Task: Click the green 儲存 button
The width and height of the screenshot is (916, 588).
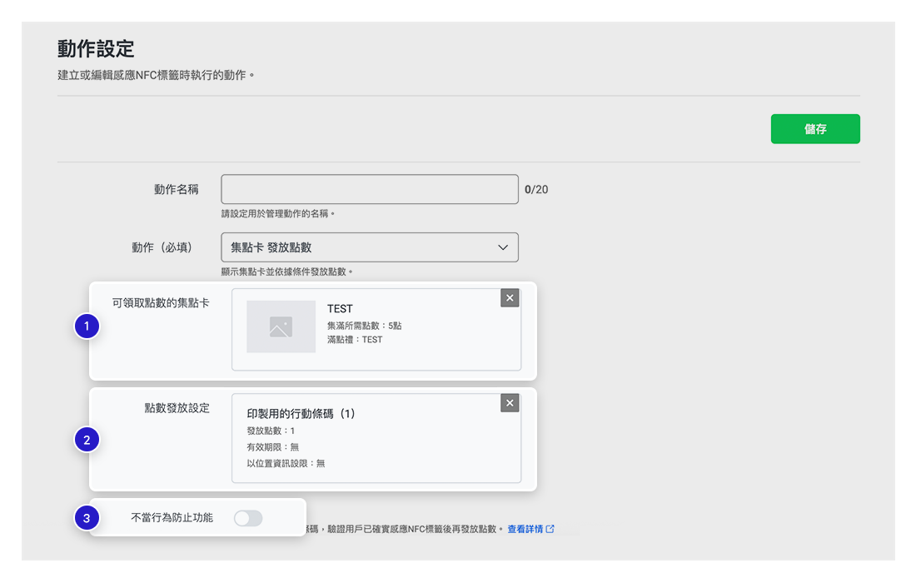Action: pyautogui.click(x=815, y=128)
